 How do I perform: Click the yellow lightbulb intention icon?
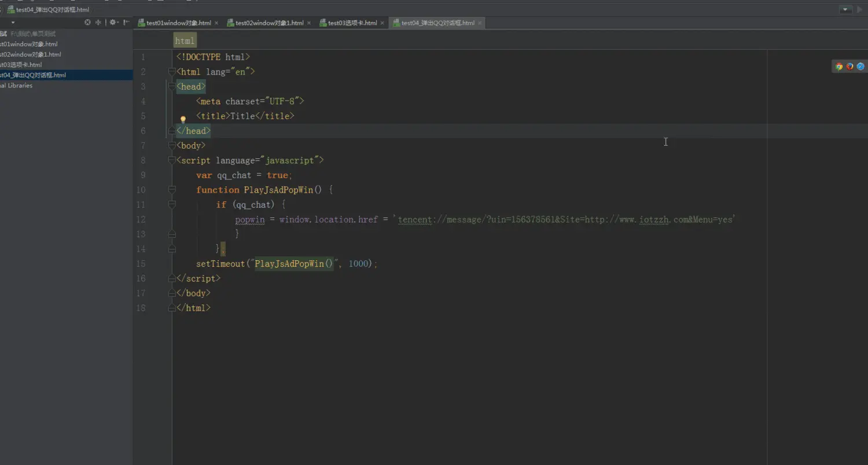coord(183,120)
